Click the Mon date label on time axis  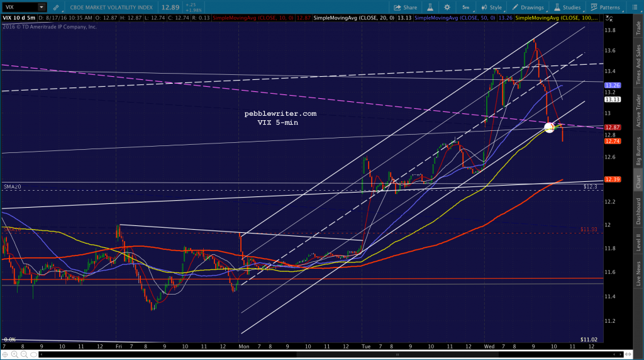[244, 346]
